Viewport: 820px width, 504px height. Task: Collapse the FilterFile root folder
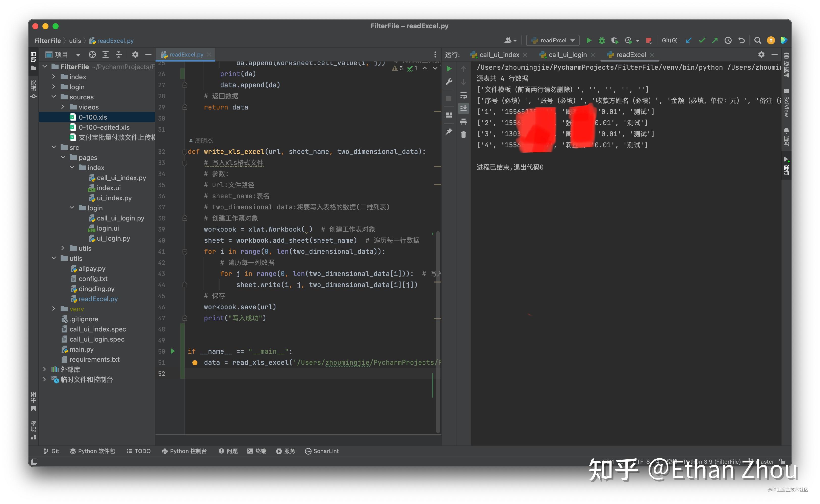pyautogui.click(x=45, y=67)
